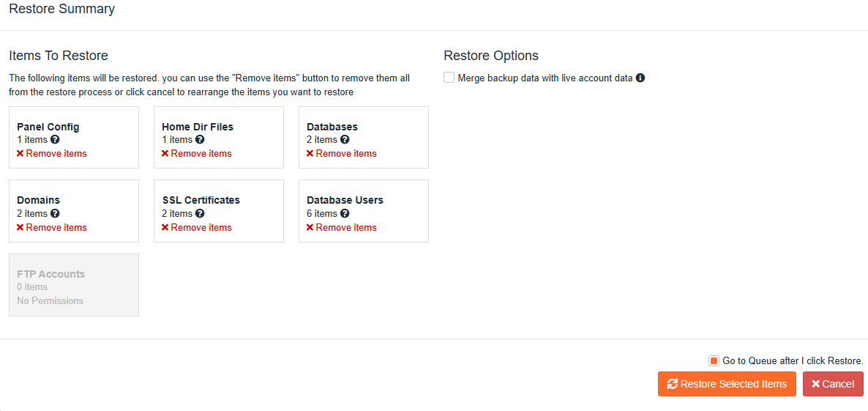Remove items from Home Dir Files

click(x=197, y=154)
